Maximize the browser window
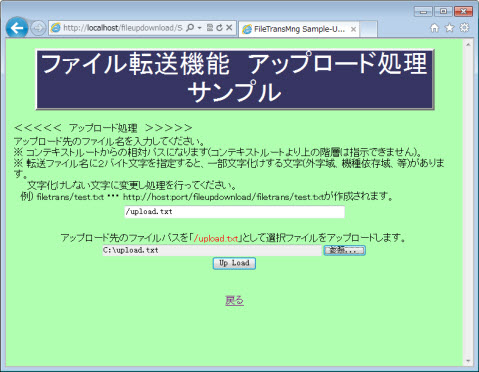 click(443, 12)
